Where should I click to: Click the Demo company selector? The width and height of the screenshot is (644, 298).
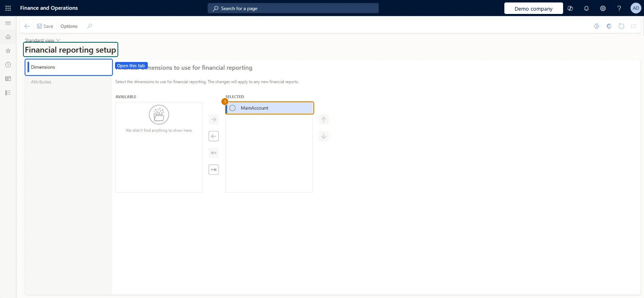[x=534, y=9]
